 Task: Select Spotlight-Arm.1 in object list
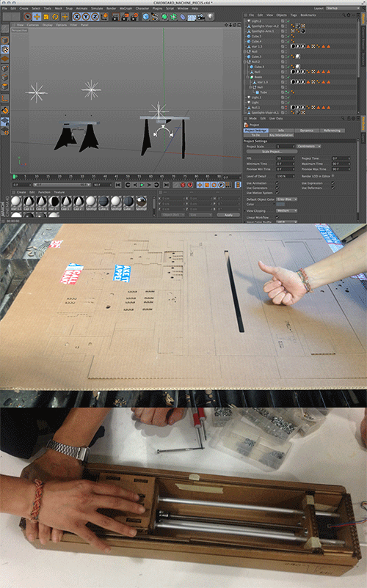263,31
